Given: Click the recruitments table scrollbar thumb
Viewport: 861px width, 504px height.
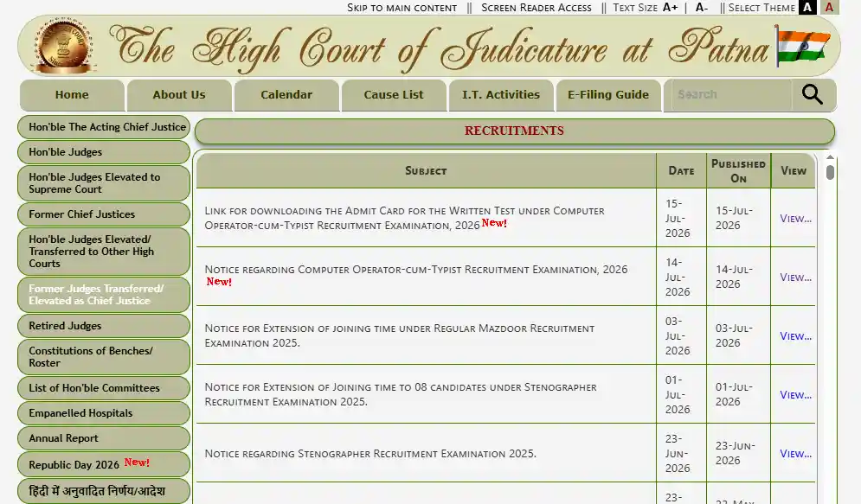Looking at the screenshot, I should tap(830, 172).
